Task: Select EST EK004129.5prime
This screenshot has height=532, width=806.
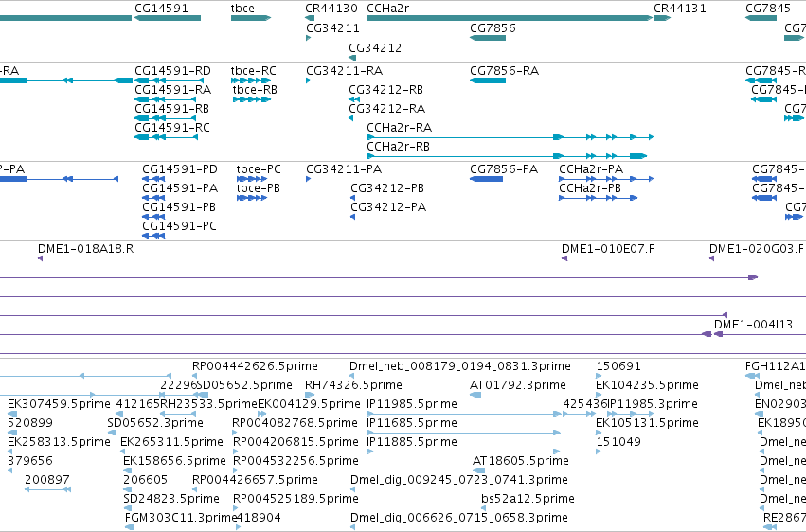Action: tap(309, 404)
